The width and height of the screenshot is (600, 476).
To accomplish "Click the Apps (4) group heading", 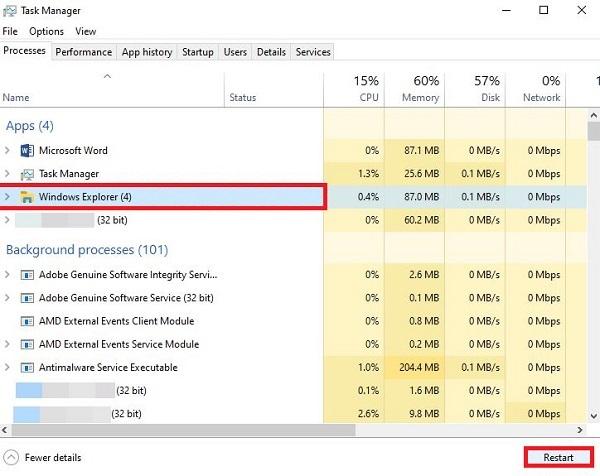I will 30,126.
